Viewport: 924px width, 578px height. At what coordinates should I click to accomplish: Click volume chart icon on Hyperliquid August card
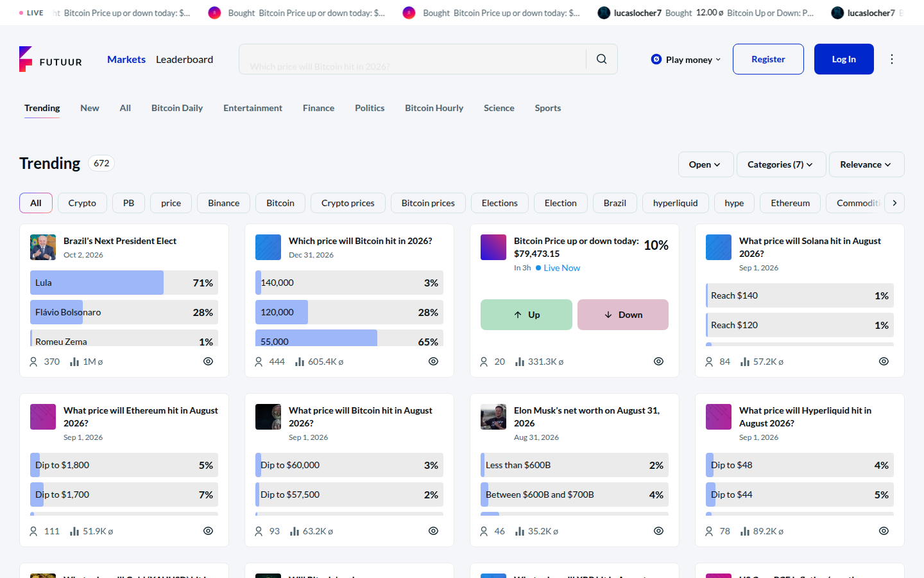tap(745, 531)
